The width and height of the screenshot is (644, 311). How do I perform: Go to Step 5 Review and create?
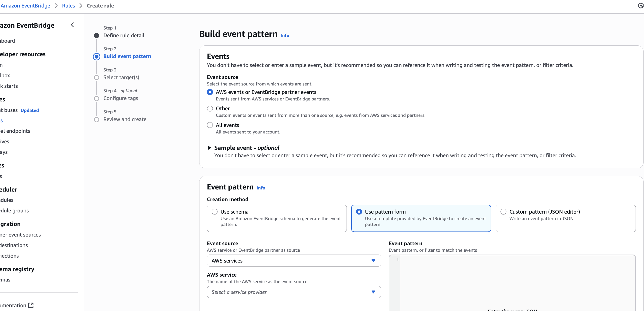coord(125,119)
